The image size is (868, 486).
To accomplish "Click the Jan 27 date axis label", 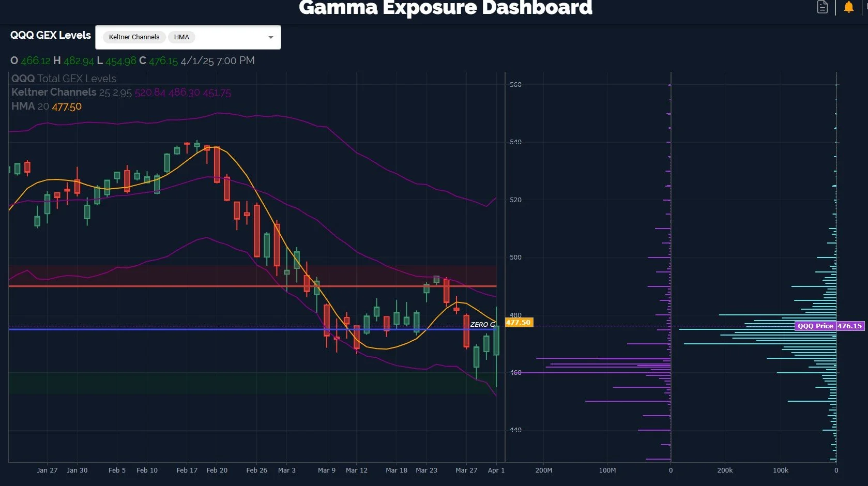I will tap(47, 470).
